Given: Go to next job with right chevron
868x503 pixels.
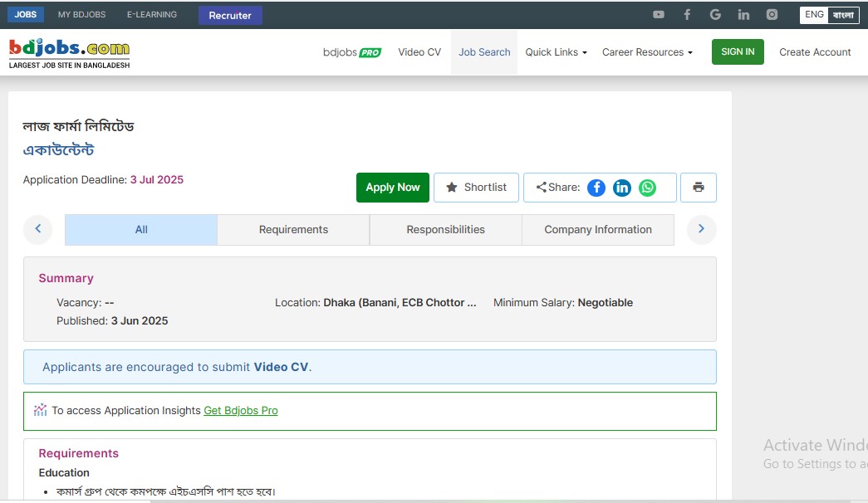Looking at the screenshot, I should pos(701,229).
